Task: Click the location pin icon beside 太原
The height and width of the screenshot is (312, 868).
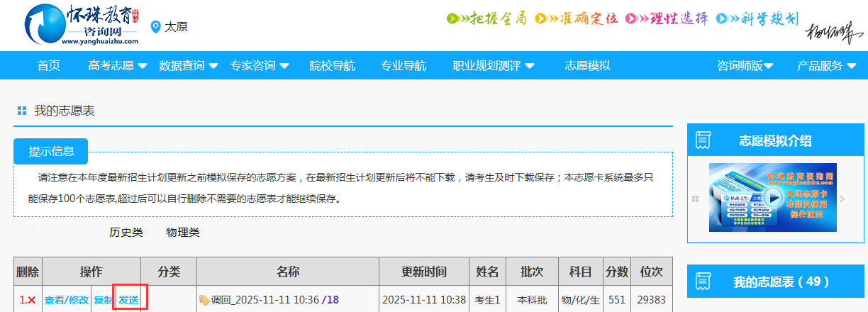Action: 156,27
